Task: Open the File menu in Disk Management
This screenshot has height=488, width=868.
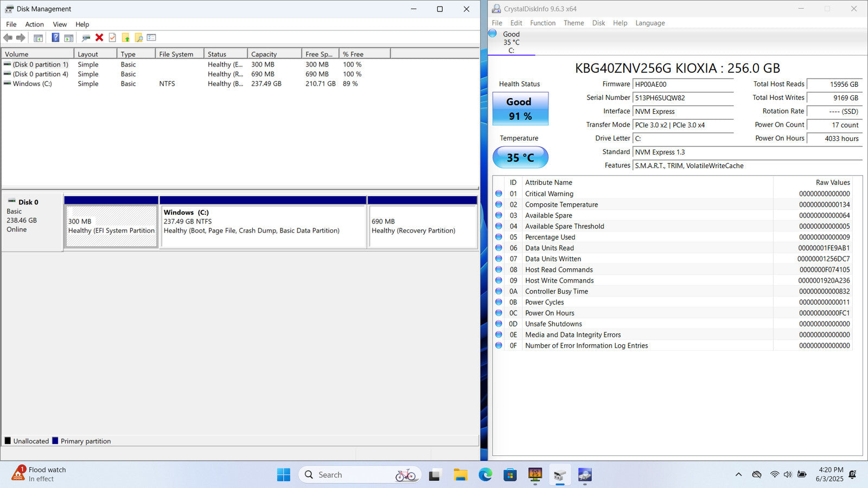Action: 11,24
